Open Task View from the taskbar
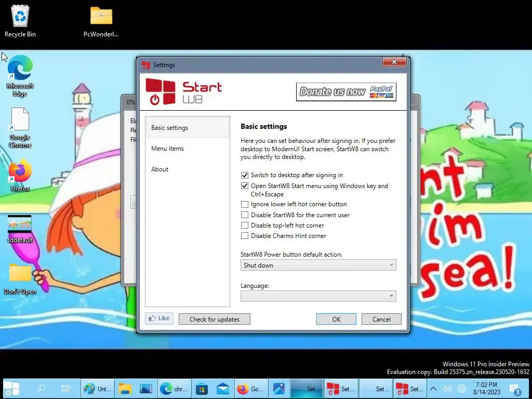This screenshot has height=399, width=532. click(x=66, y=389)
